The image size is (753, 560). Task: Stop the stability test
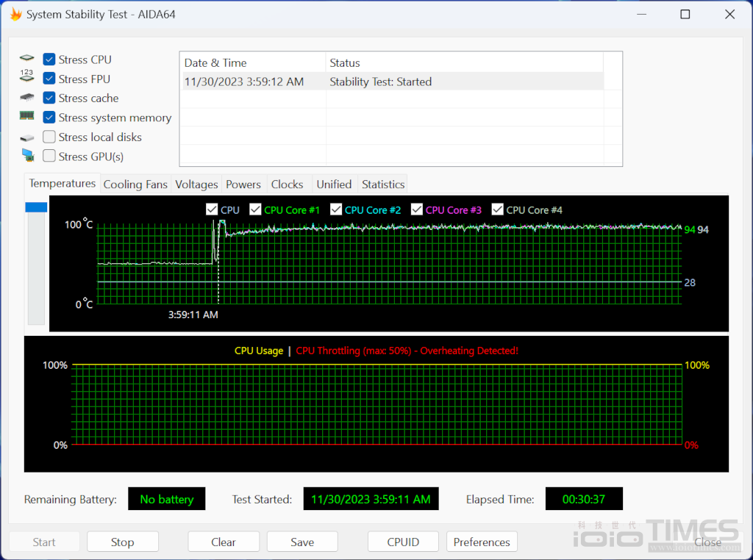click(122, 542)
